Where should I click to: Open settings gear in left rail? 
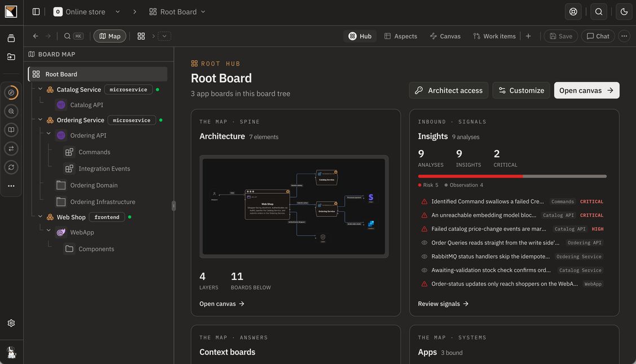pyautogui.click(x=11, y=323)
